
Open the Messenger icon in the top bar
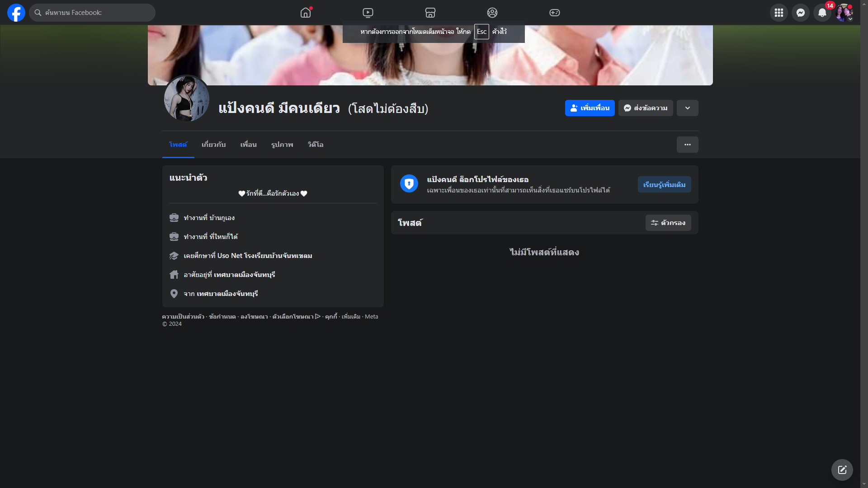point(800,13)
